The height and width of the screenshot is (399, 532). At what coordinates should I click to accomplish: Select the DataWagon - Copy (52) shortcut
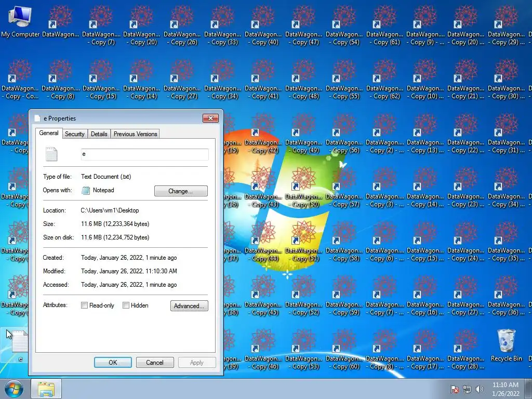point(303,296)
